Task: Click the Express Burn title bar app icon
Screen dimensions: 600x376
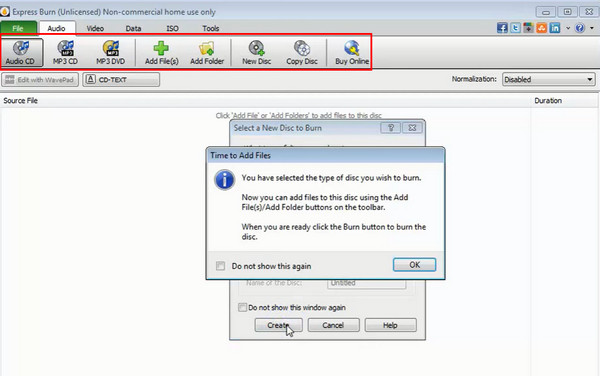Action: [5, 11]
